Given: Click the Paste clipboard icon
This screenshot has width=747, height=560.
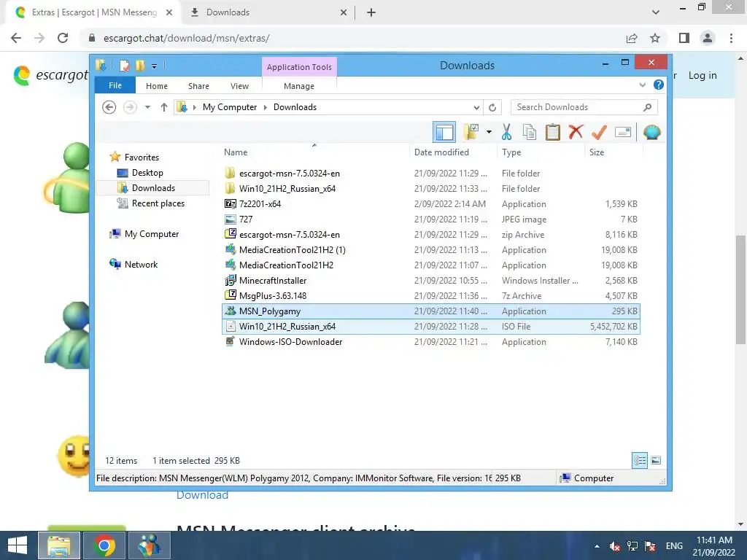Looking at the screenshot, I should 553,133.
